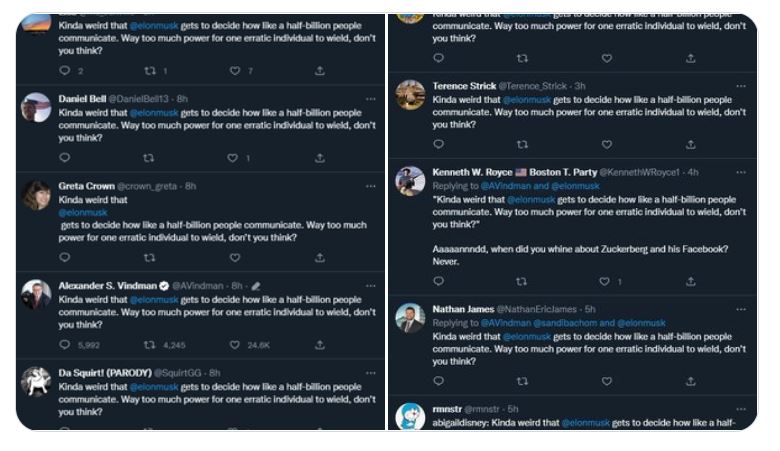The height and width of the screenshot is (451, 780).
Task: Click @AVindman in Kenneth Royce's reply line
Action: click(x=504, y=186)
